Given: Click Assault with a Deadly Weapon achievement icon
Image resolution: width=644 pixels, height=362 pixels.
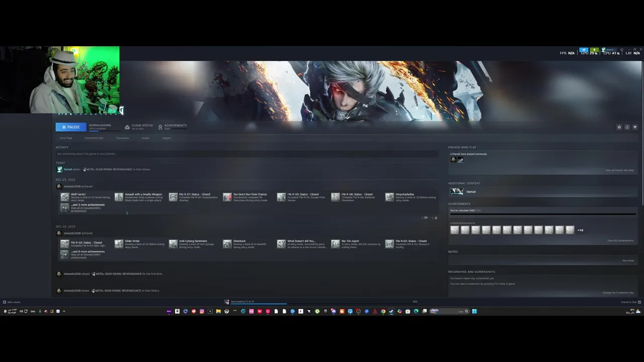Looking at the screenshot, I should click(x=119, y=197).
